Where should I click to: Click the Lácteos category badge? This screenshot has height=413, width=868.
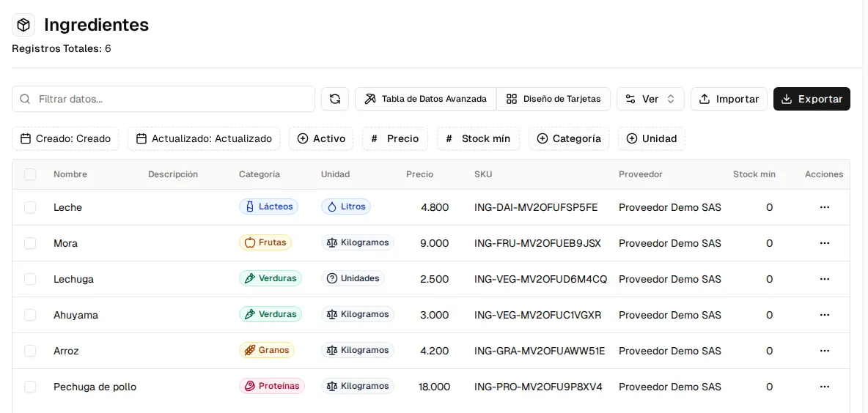(x=268, y=206)
